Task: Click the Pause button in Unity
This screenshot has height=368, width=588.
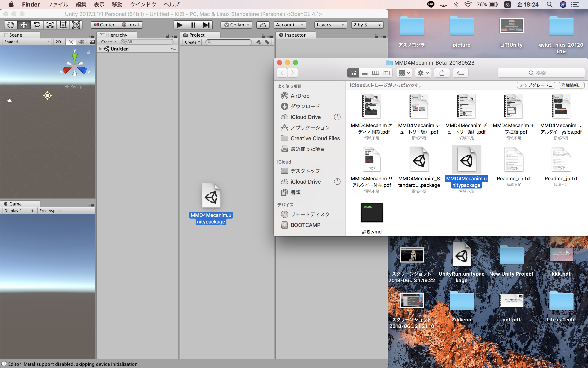Action: tap(193, 25)
